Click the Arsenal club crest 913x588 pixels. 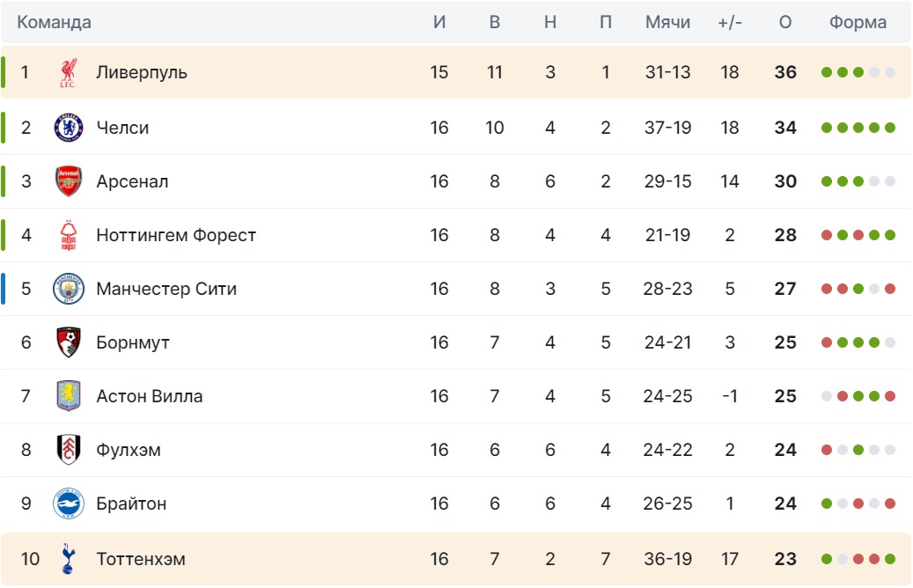coord(69,181)
